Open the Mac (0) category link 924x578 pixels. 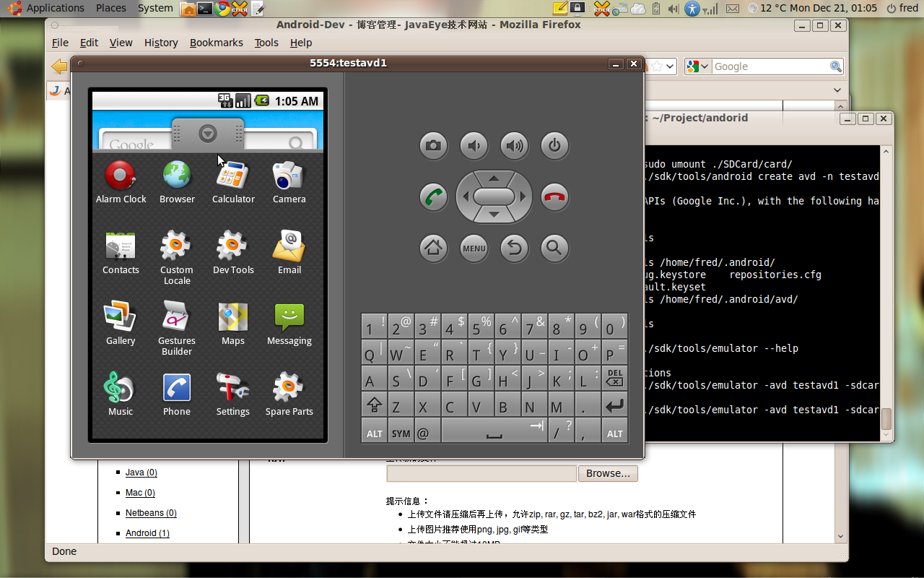coord(140,493)
